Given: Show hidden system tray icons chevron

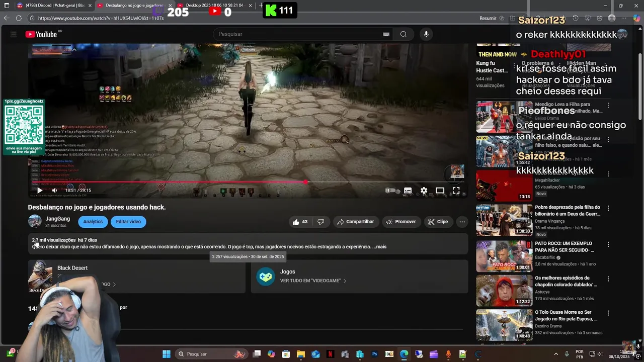Looking at the screenshot, I should pyautogui.click(x=556, y=354).
